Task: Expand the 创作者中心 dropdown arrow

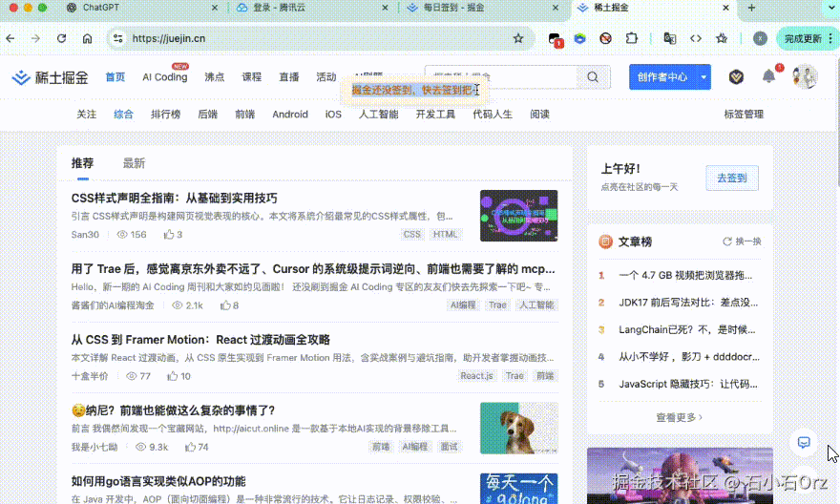Action: click(x=703, y=77)
